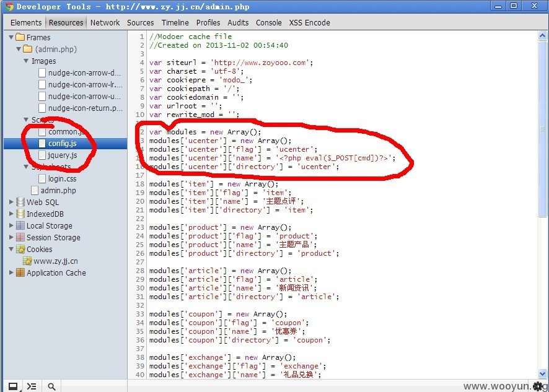
Task: Expand the Local Storage node
Action: point(11,225)
